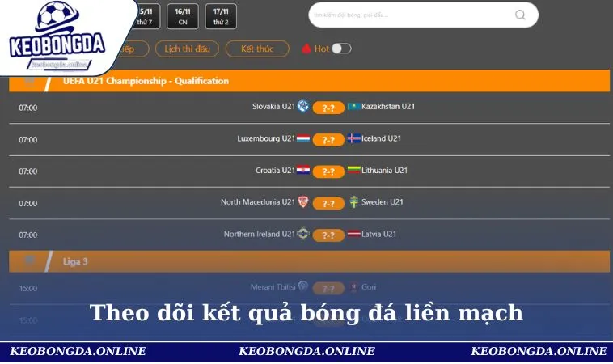Image resolution: width=613 pixels, height=364 pixels.
Task: Open Merani Tbilisi vs Gori score badge
Action: (328, 289)
